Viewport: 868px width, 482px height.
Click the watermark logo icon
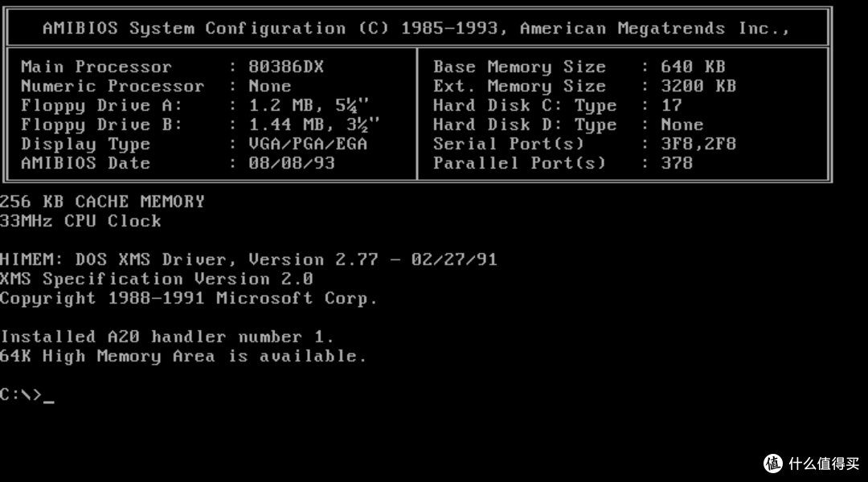click(773, 464)
